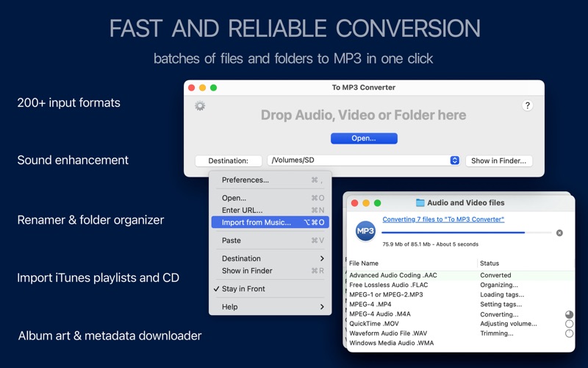The width and height of the screenshot is (588, 368).
Task: Select Show in Finder menu item
Action: coord(270,271)
